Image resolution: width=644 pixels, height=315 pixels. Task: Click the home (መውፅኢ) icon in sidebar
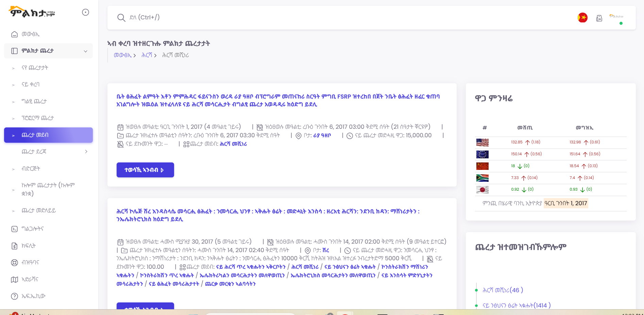(x=14, y=34)
